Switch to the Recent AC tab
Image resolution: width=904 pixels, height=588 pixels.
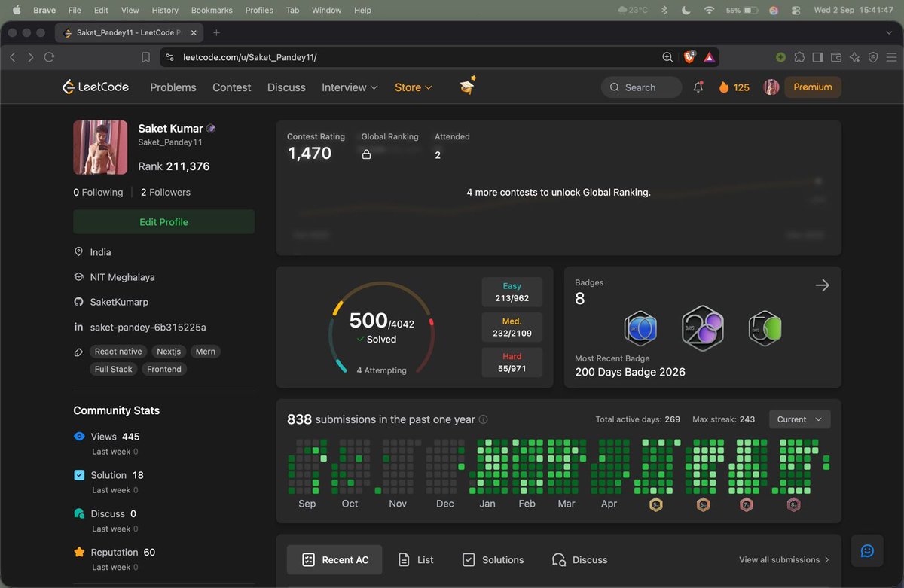pos(334,559)
